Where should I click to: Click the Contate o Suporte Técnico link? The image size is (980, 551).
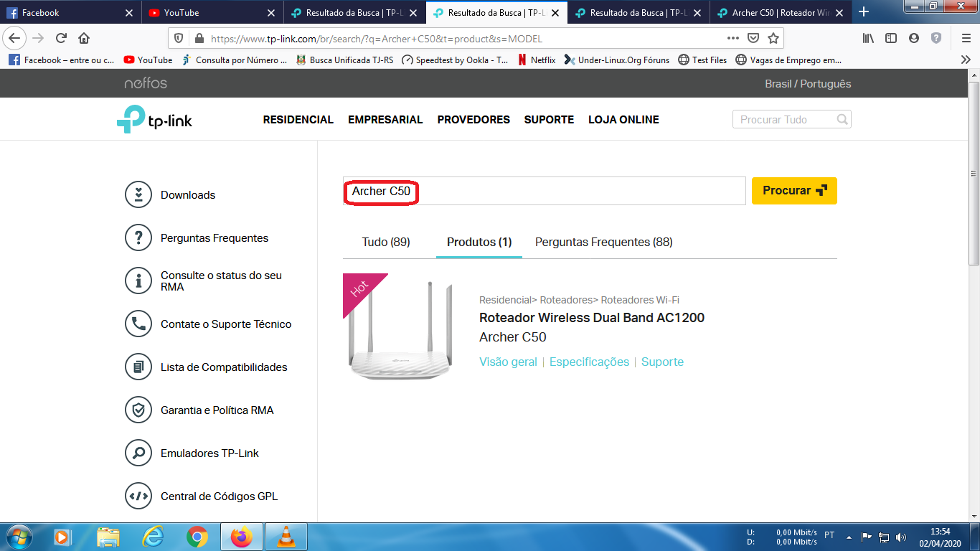click(226, 324)
